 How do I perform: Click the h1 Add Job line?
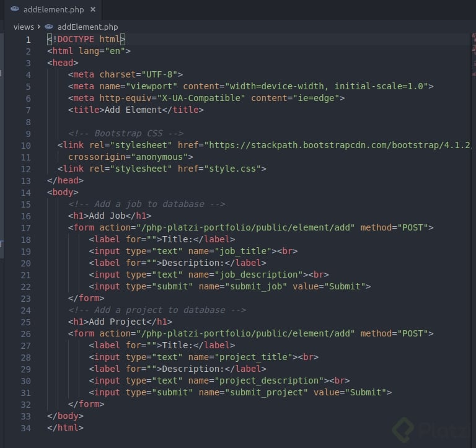click(x=110, y=216)
